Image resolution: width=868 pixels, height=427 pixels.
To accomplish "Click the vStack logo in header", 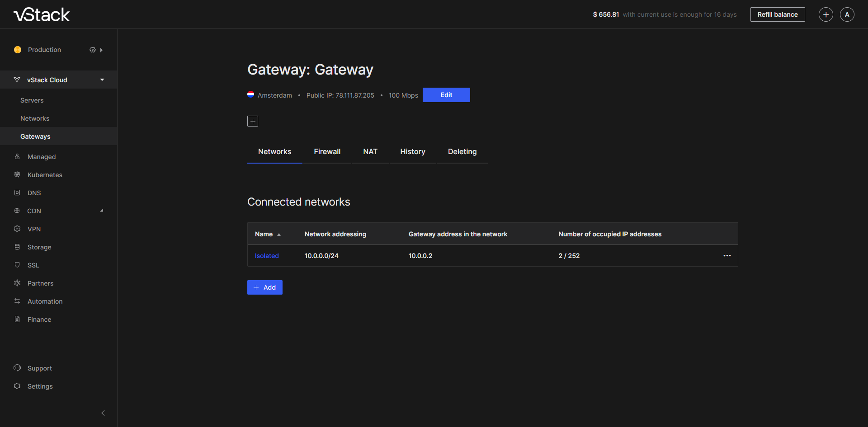I will pos(42,15).
